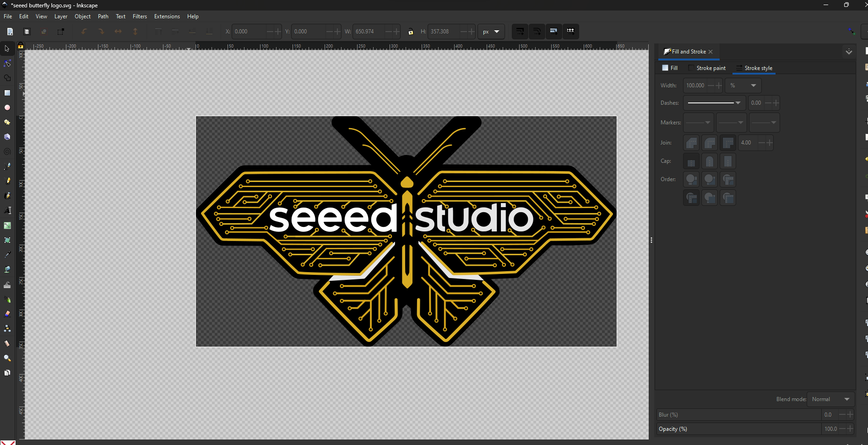Activate the 3D Box tool
Viewport: 868px width, 445px height.
[x=7, y=137]
